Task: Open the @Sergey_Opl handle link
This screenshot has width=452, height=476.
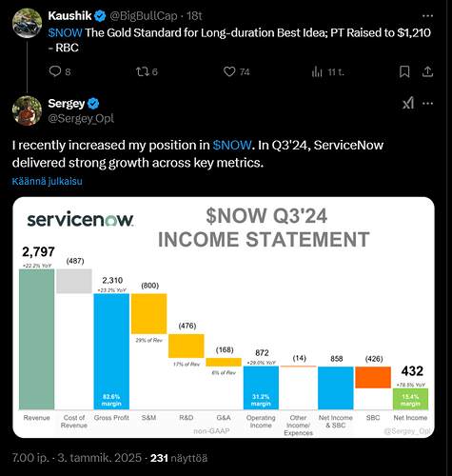Action: (81, 118)
